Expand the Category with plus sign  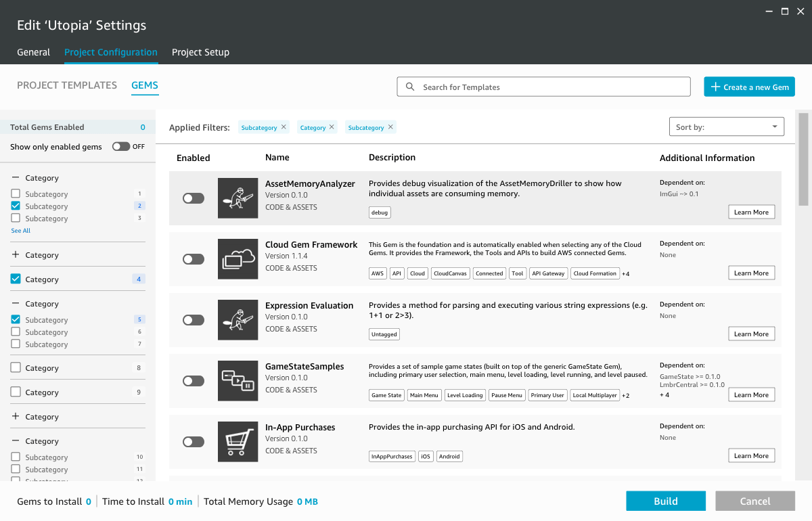point(16,255)
